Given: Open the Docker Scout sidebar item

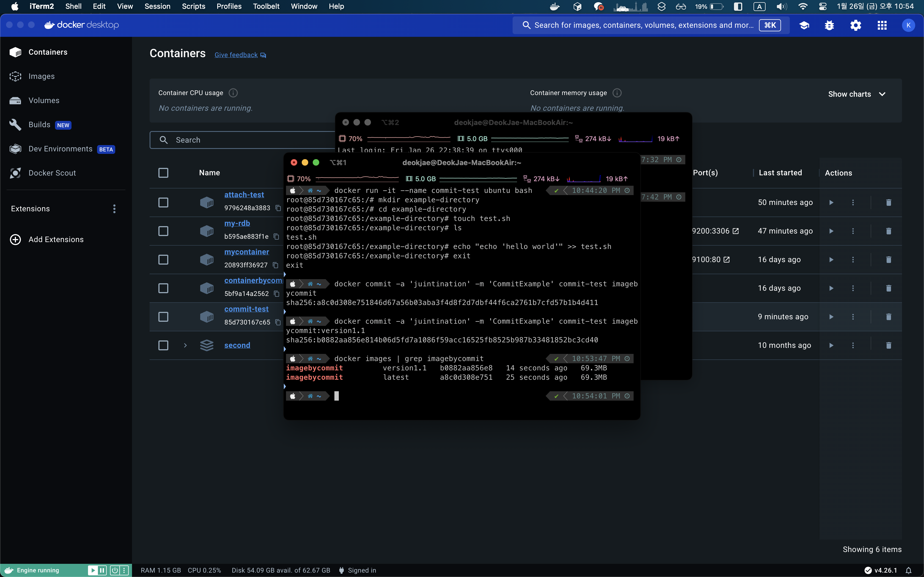Looking at the screenshot, I should click(x=52, y=173).
